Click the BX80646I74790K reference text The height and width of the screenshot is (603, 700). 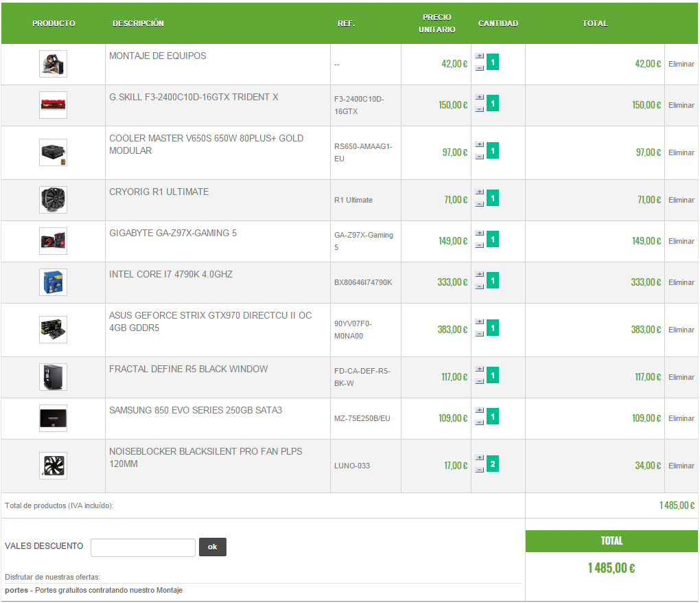pos(363,282)
